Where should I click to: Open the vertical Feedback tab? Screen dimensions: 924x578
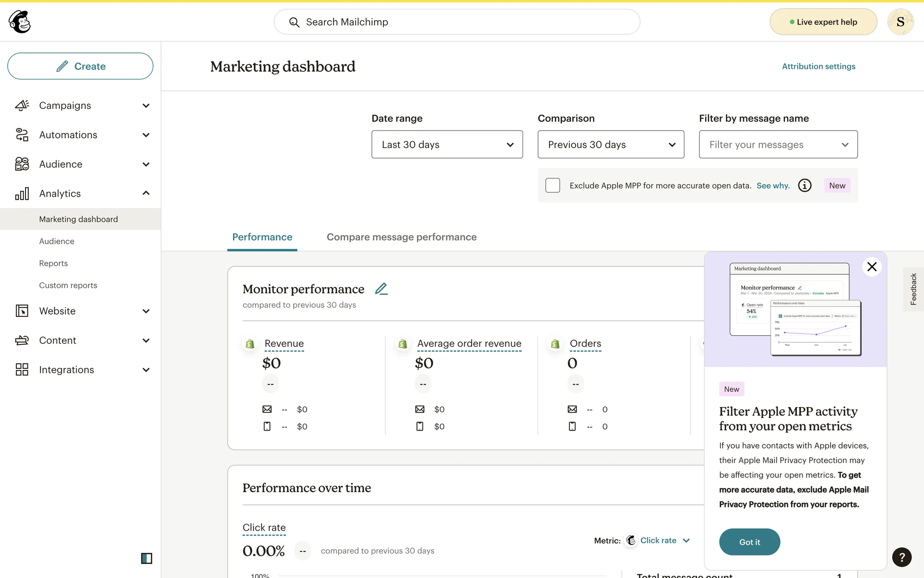click(913, 289)
